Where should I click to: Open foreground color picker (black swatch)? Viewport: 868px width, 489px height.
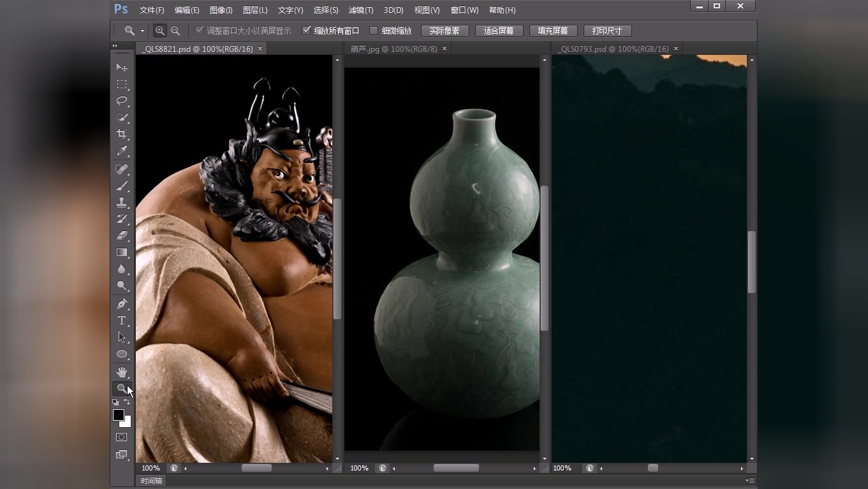click(x=118, y=415)
